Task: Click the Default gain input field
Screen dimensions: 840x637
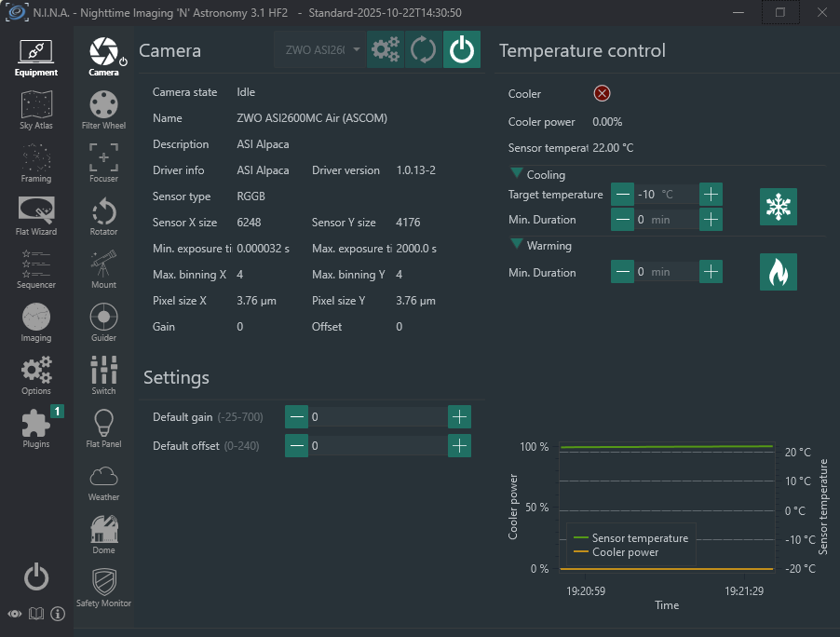Action: (x=377, y=417)
